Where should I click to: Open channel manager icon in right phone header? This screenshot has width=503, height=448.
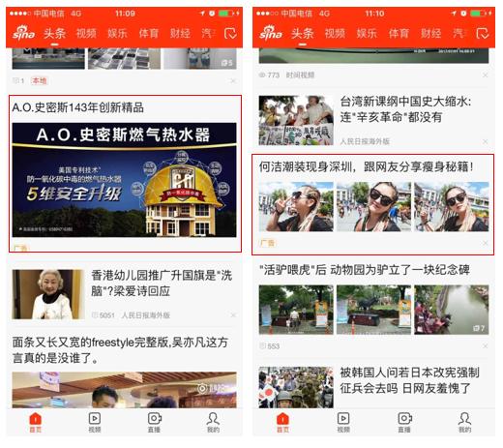coord(483,33)
